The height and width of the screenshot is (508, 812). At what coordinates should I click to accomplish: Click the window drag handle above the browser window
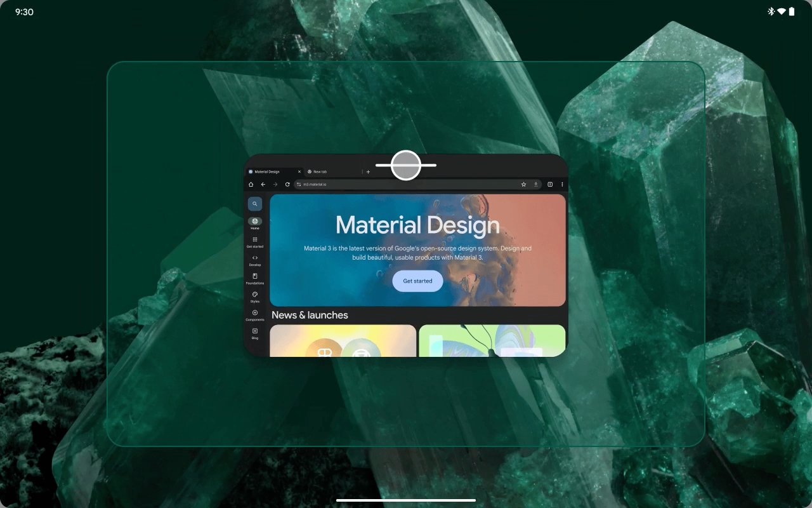coord(406,165)
